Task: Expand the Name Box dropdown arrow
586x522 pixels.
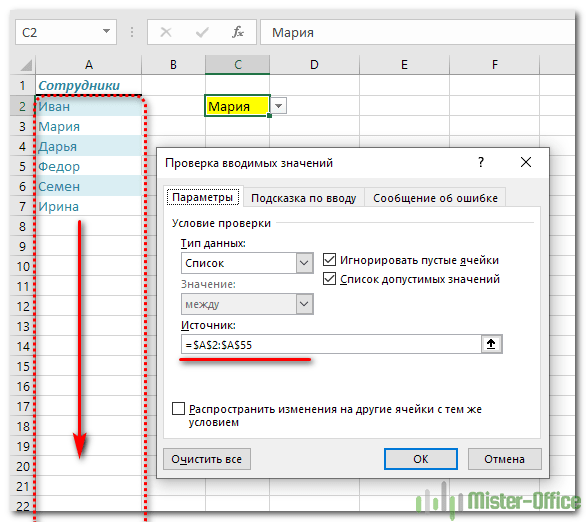Action: 107,31
